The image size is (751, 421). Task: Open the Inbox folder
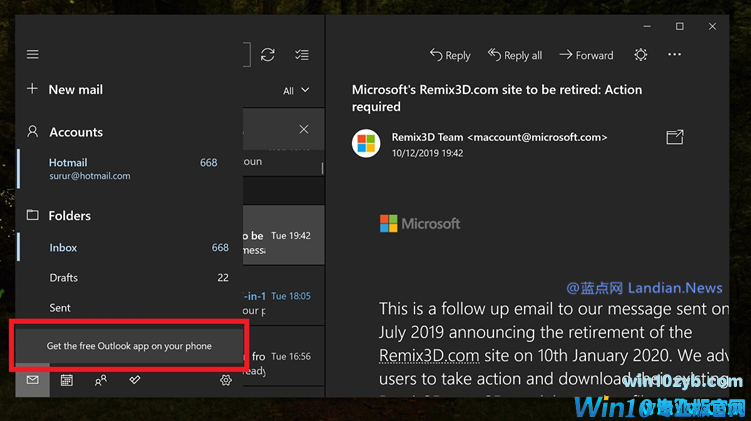pos(130,248)
